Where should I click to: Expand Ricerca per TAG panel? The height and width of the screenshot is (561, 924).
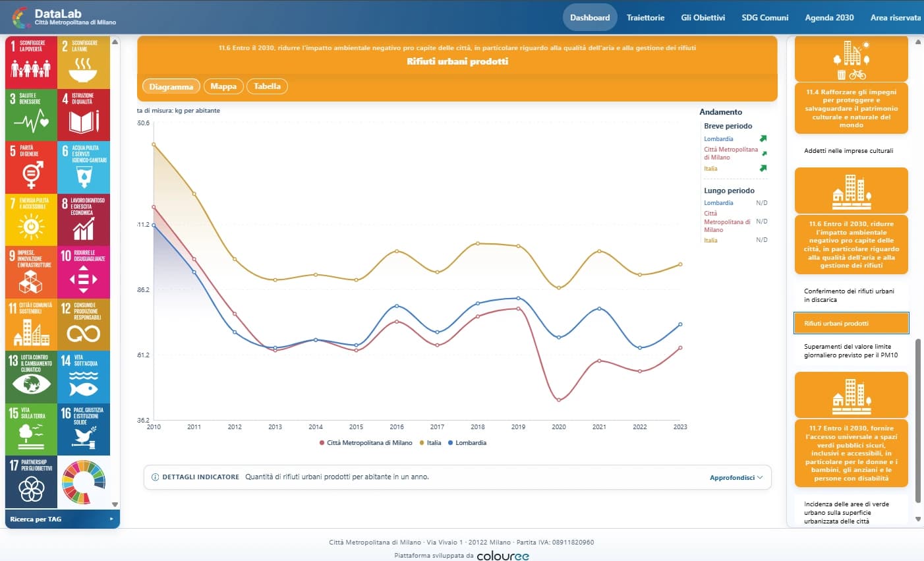pyautogui.click(x=62, y=519)
